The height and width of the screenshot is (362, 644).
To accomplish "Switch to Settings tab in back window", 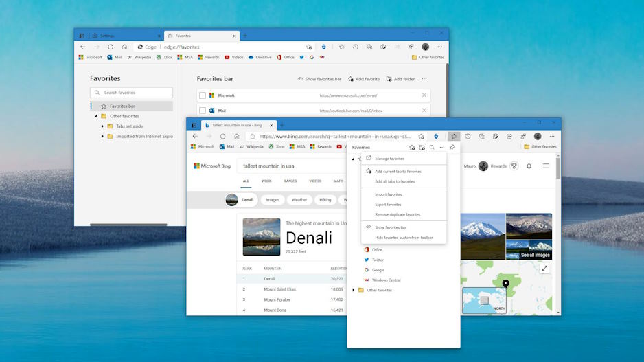I will click(125, 36).
